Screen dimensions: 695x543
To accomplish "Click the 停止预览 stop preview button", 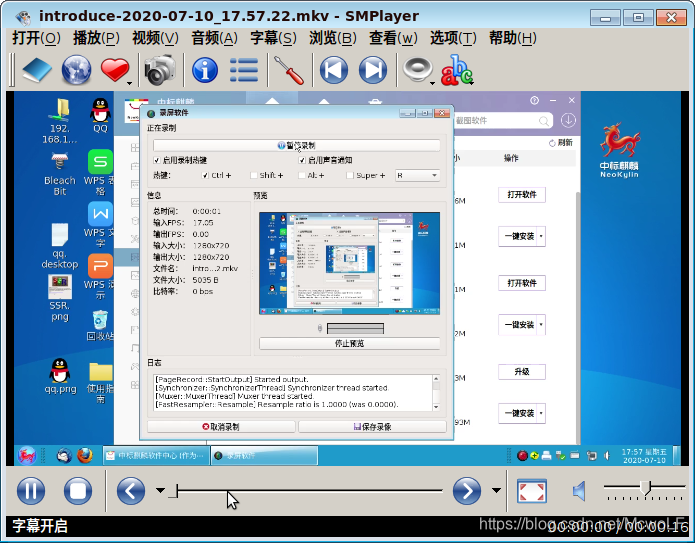I will [350, 344].
